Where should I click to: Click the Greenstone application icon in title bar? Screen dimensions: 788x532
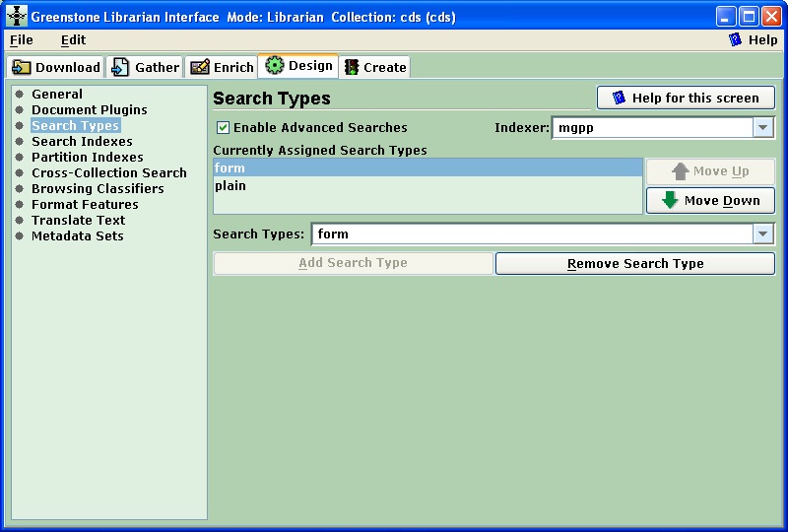[x=17, y=17]
